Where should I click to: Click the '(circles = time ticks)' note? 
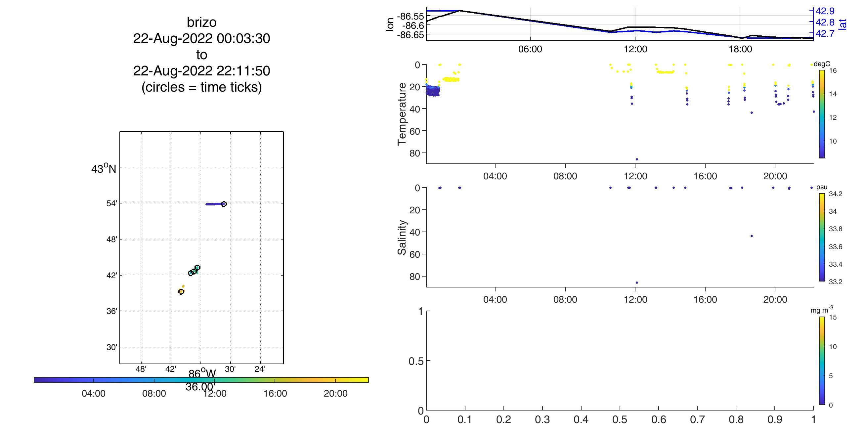[x=201, y=87]
